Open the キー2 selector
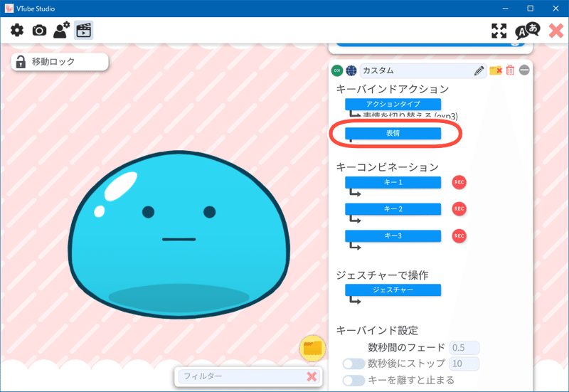 point(393,209)
